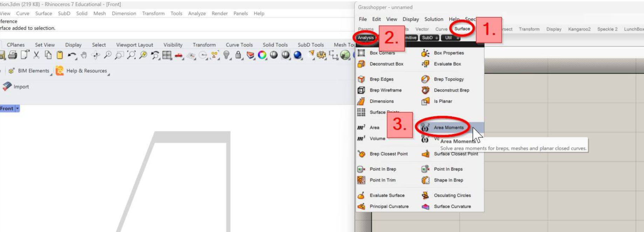
Task: Switch to the Surface tab in Grasshopper
Action: pos(462,29)
